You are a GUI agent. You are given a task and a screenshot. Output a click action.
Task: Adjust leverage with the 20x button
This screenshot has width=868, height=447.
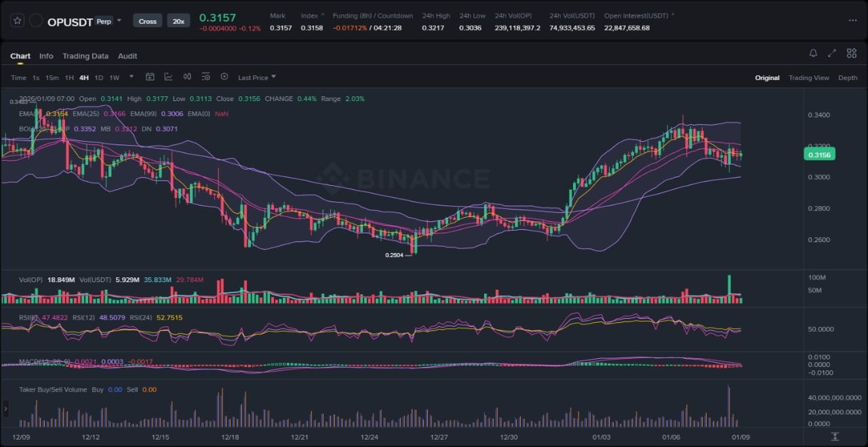click(x=178, y=21)
